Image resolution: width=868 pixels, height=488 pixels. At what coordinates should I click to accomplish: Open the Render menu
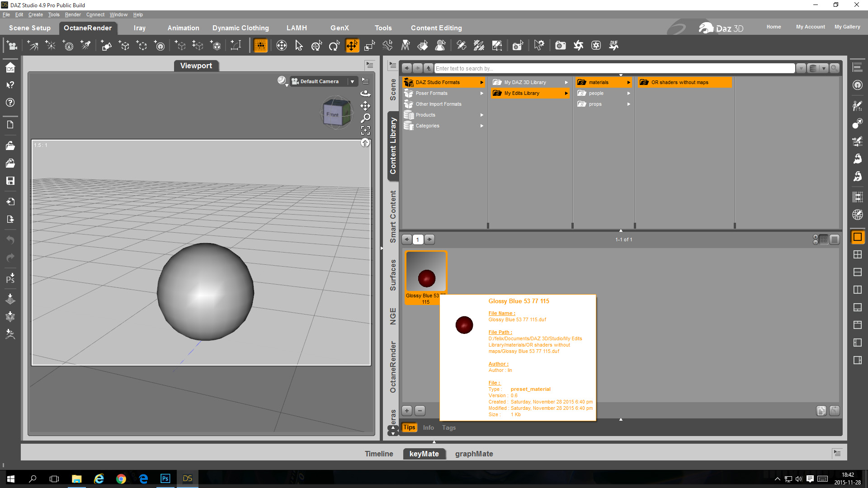point(73,14)
